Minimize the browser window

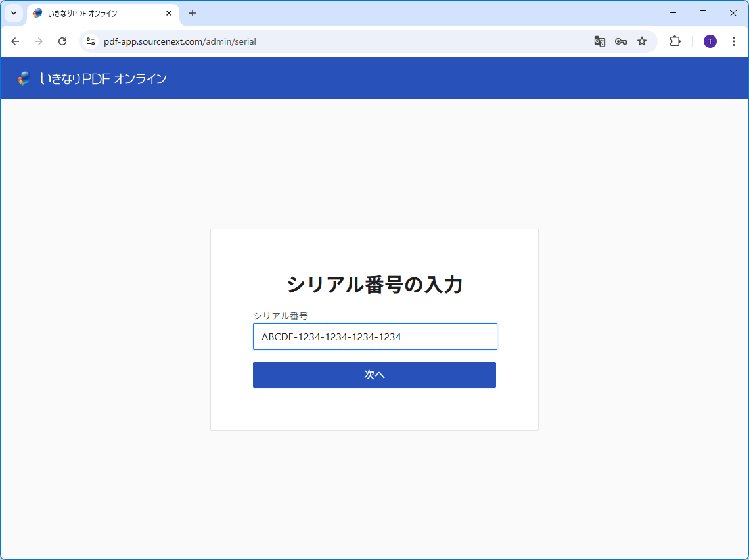click(673, 13)
